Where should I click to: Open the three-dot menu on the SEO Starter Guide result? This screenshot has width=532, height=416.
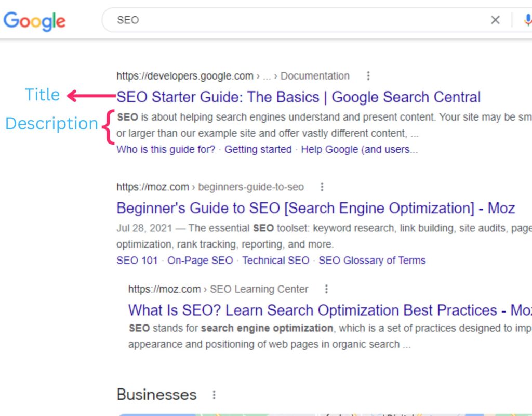[368, 75]
